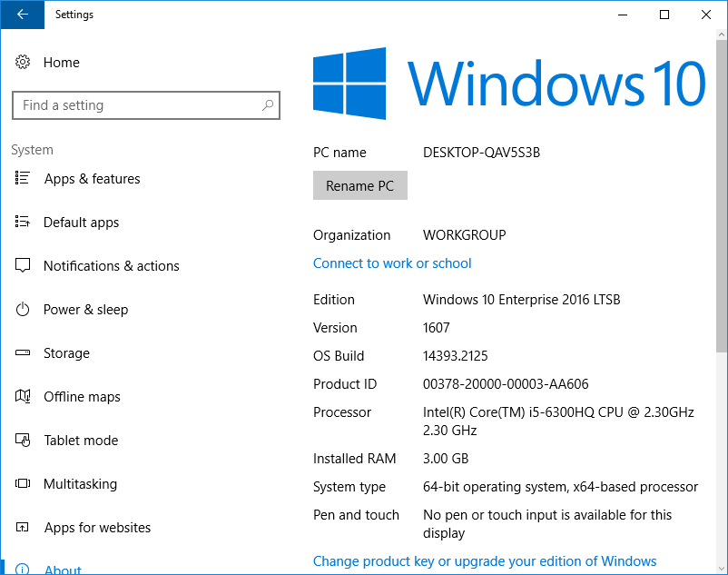This screenshot has width=728, height=575.
Task: Select Storage in sidebar
Action: (x=66, y=353)
